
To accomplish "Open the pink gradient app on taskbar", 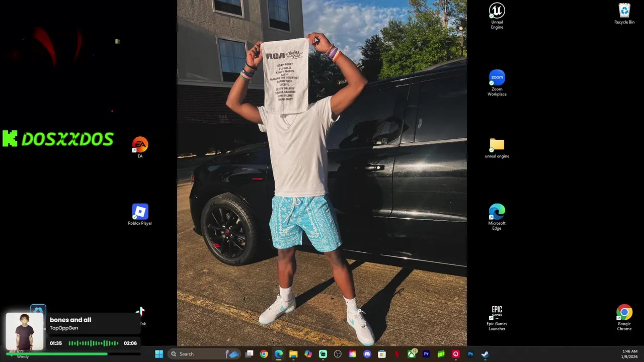I will click(352, 354).
